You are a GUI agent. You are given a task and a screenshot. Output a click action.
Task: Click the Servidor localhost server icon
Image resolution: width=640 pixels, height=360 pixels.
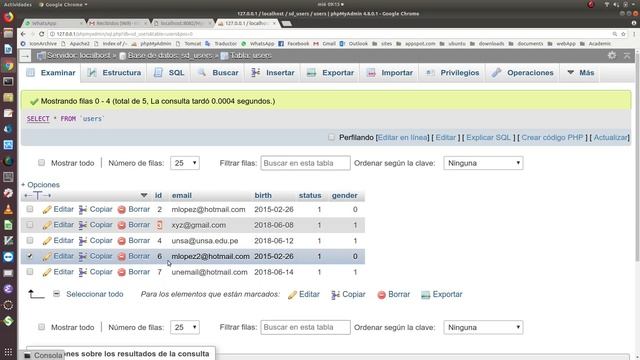click(x=41, y=56)
